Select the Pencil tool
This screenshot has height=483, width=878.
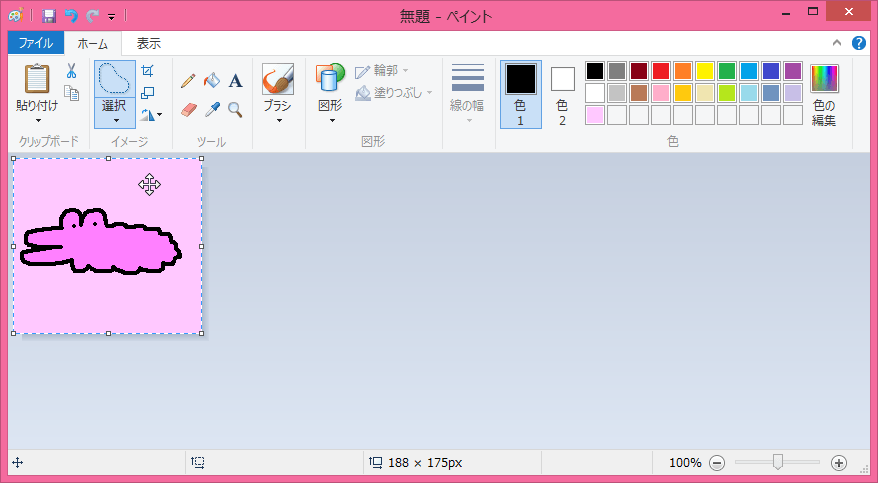click(x=188, y=81)
